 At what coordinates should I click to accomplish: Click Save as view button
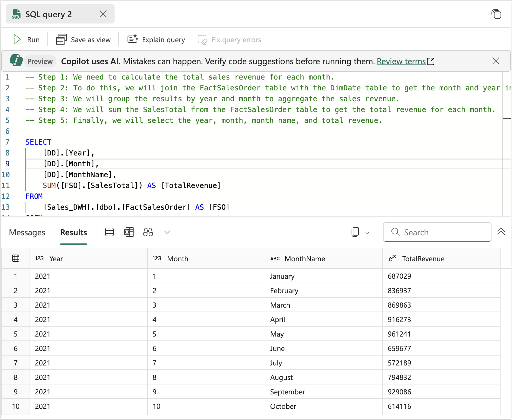coord(83,39)
